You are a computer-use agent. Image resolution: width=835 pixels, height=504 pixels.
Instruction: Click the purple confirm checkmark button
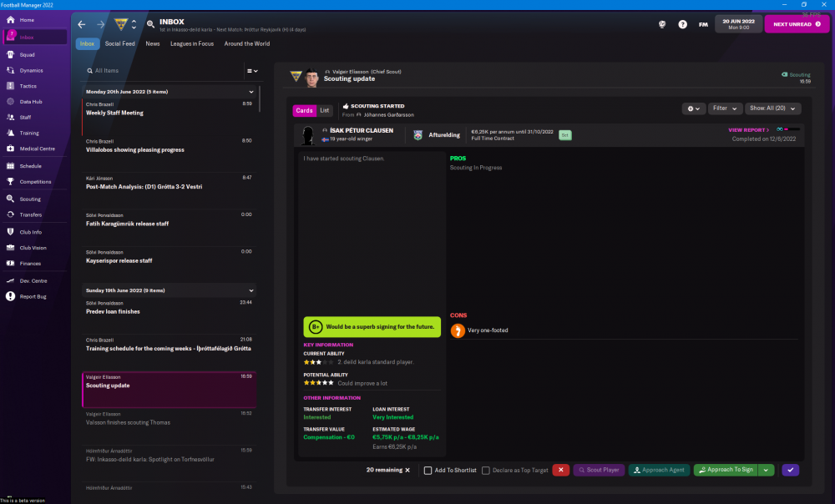click(790, 470)
